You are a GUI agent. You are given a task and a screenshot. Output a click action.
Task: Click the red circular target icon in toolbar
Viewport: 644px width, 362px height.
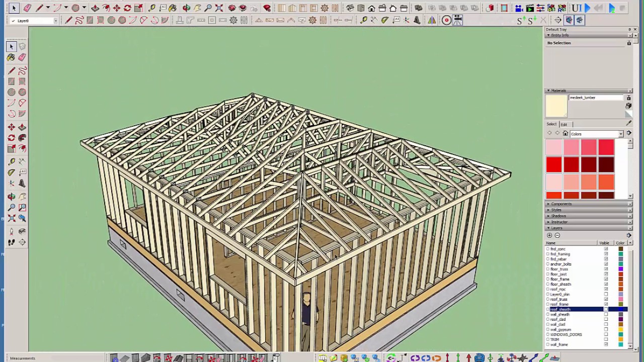point(446,20)
